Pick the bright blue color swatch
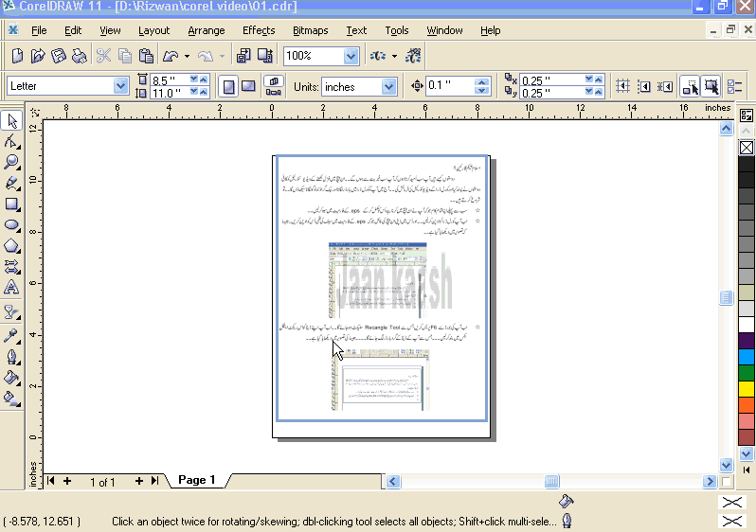This screenshot has height=532, width=756. point(747,357)
